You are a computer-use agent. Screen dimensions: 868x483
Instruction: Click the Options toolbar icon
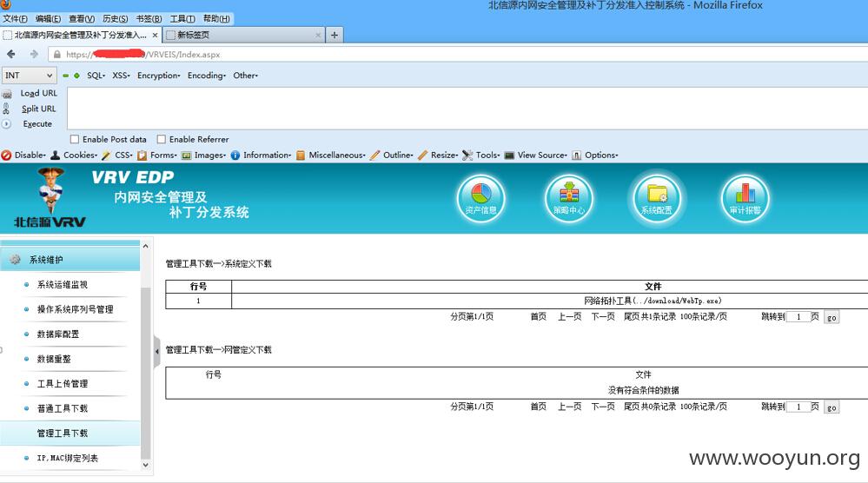(576, 155)
